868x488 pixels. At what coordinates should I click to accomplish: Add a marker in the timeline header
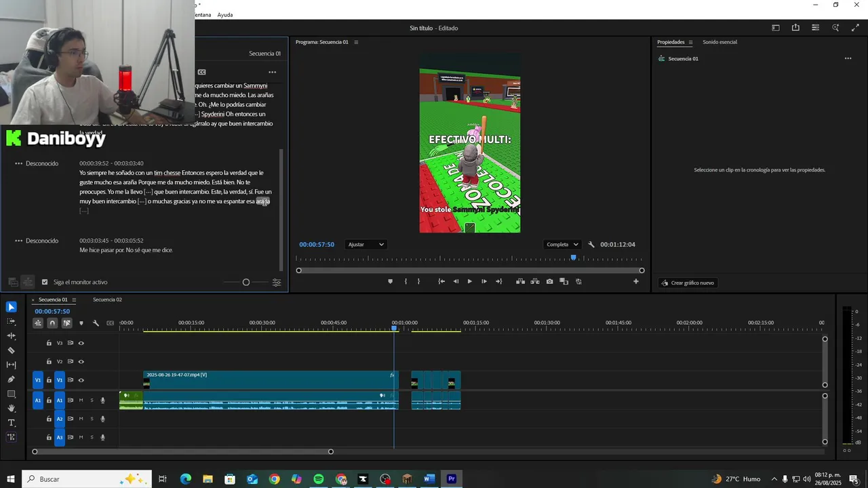point(81,323)
